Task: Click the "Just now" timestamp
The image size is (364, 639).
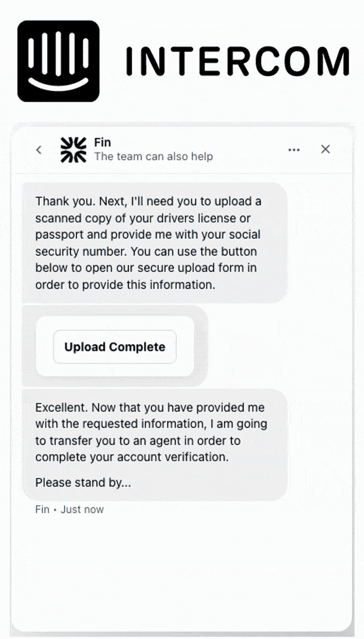Action: click(x=82, y=509)
